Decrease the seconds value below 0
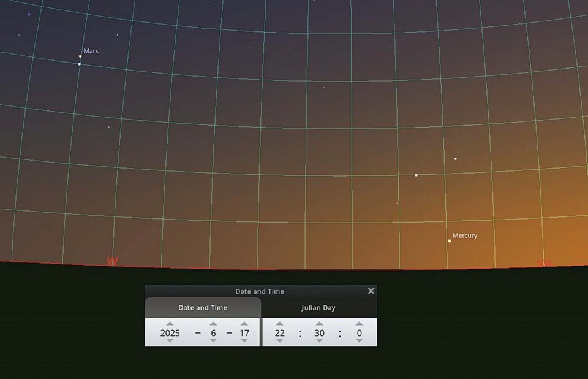The width and height of the screenshot is (588, 379). tap(359, 341)
